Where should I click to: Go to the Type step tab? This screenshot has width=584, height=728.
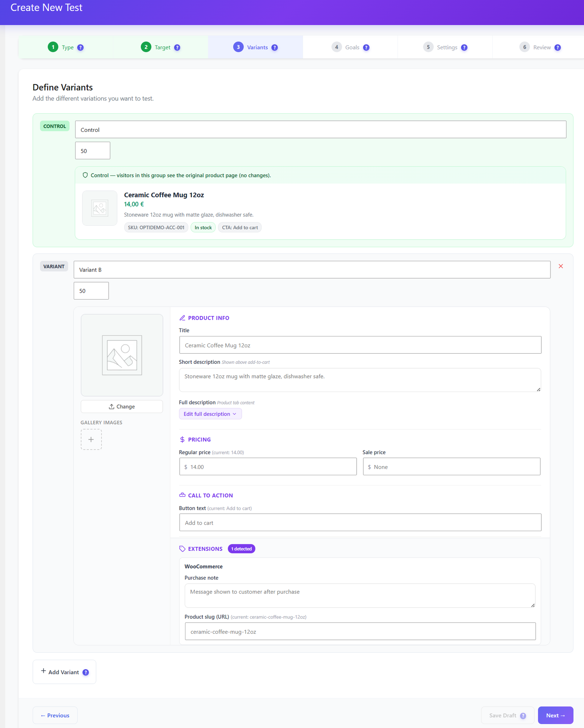[x=66, y=47]
